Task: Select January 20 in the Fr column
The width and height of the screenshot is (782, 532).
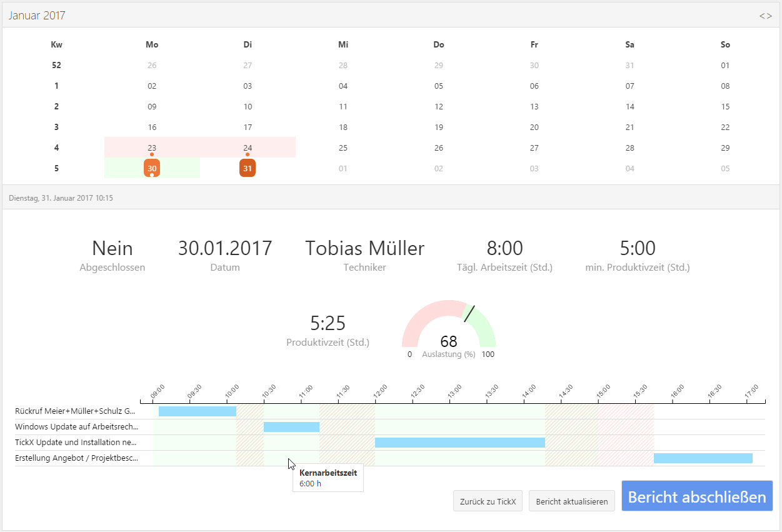Action: pyautogui.click(x=534, y=128)
